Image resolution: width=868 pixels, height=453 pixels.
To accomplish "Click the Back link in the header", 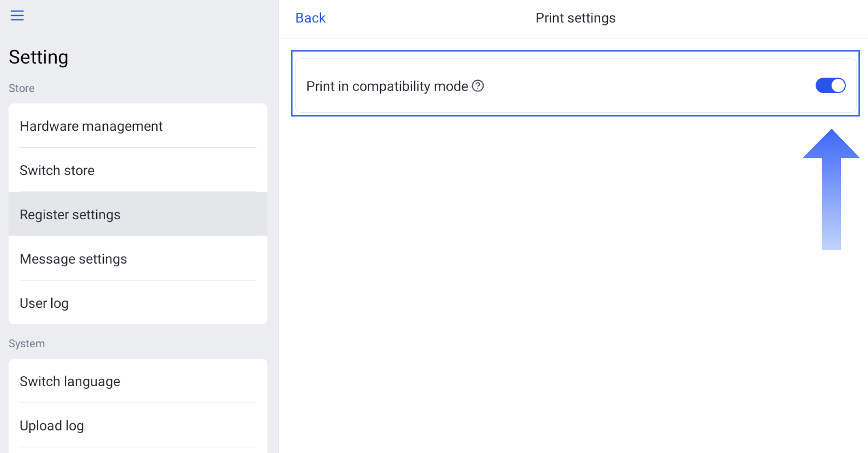I will pyautogui.click(x=310, y=18).
